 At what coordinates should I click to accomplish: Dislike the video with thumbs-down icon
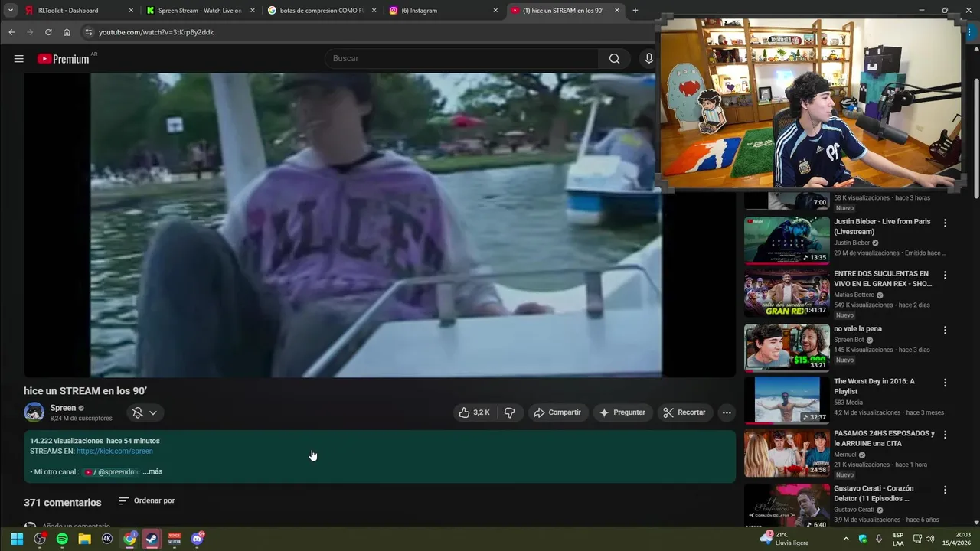tap(509, 412)
